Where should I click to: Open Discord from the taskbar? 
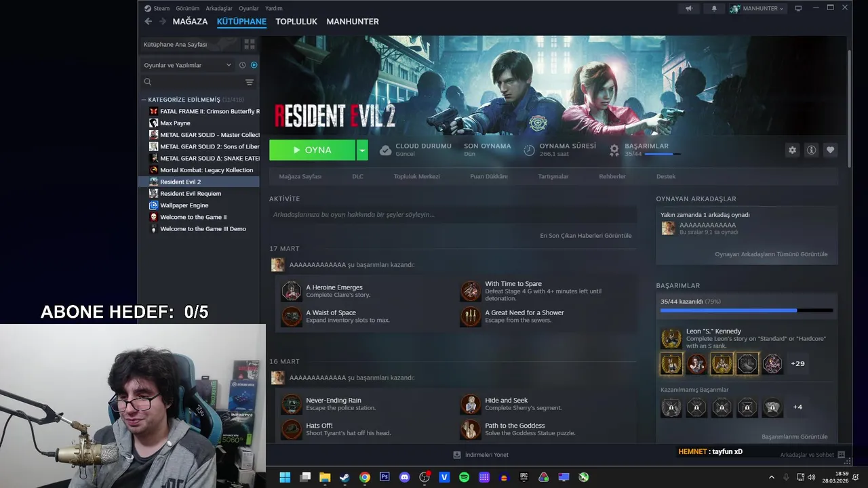tap(405, 477)
